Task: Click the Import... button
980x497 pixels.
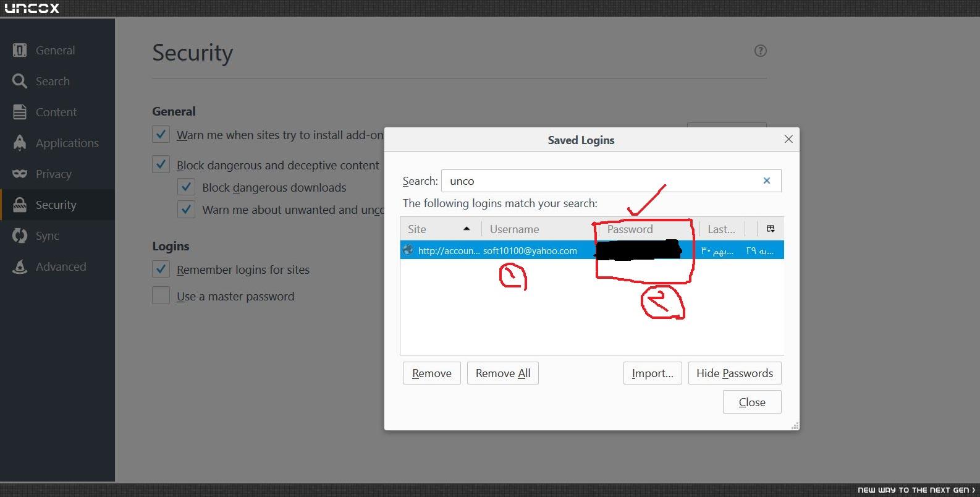Action: (653, 373)
